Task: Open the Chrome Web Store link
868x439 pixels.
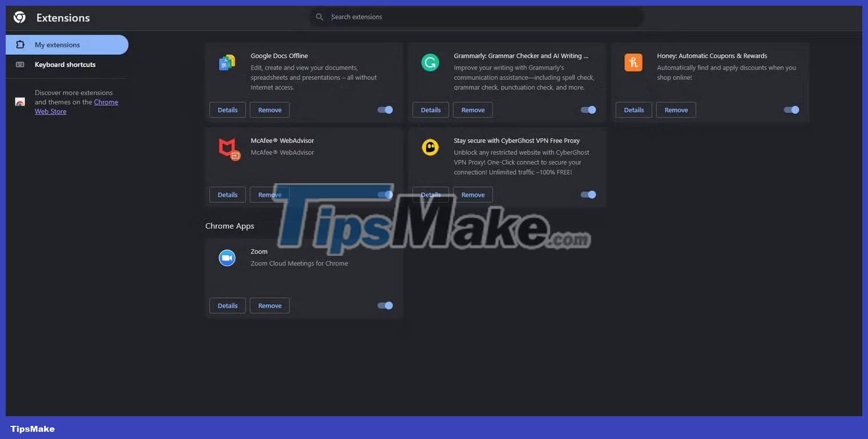Action: point(106,102)
